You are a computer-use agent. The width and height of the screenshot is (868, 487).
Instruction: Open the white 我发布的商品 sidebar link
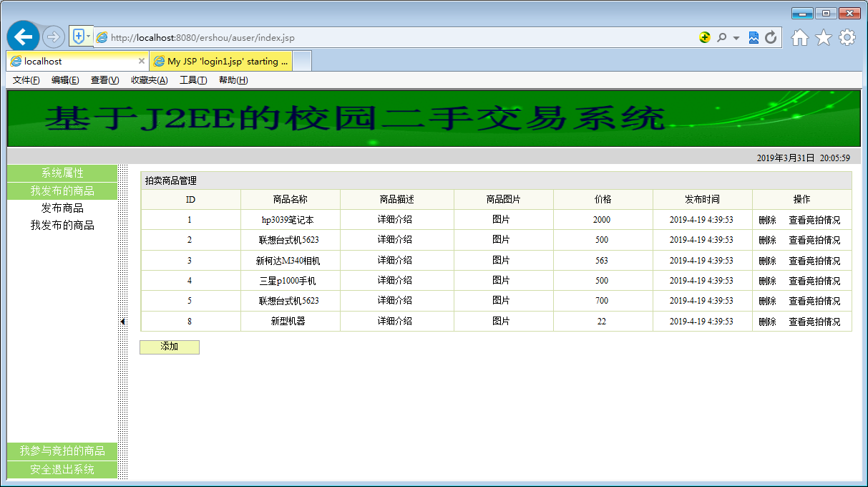pyautogui.click(x=62, y=226)
